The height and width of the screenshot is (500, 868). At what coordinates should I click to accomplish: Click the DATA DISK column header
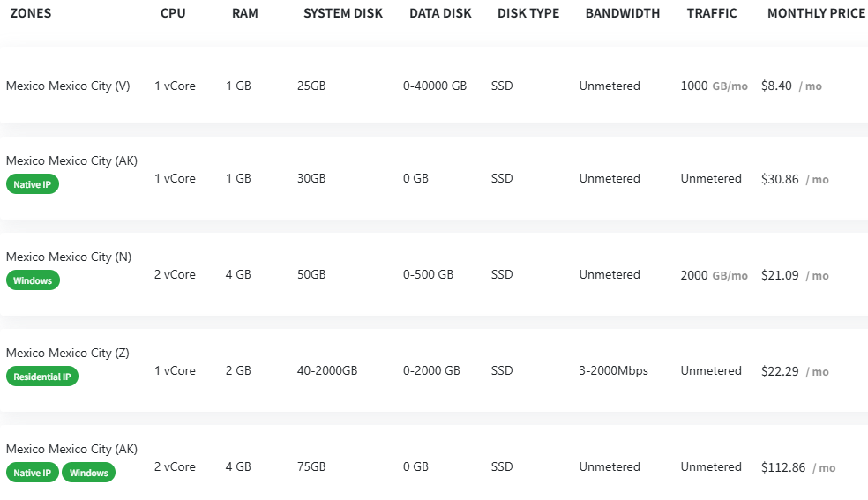point(440,13)
